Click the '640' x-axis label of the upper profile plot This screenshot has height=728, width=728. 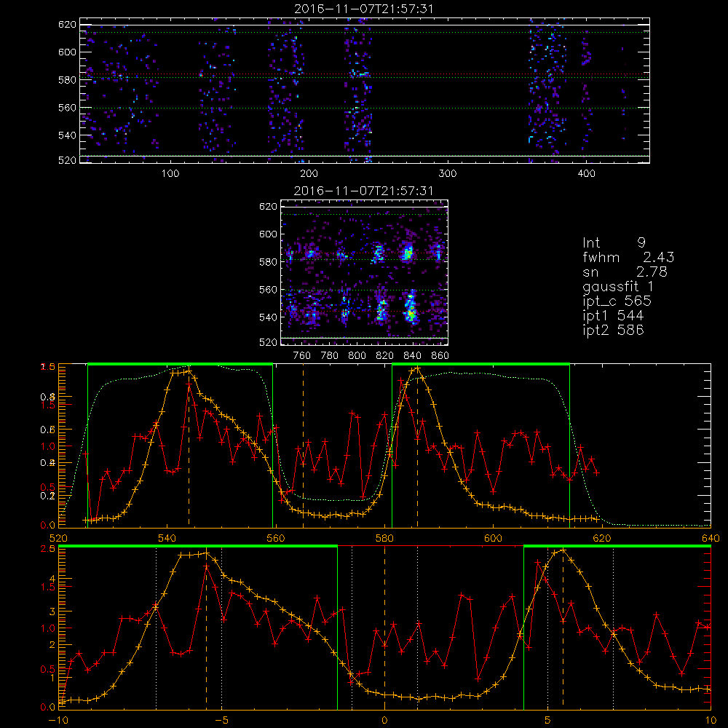pos(711,539)
